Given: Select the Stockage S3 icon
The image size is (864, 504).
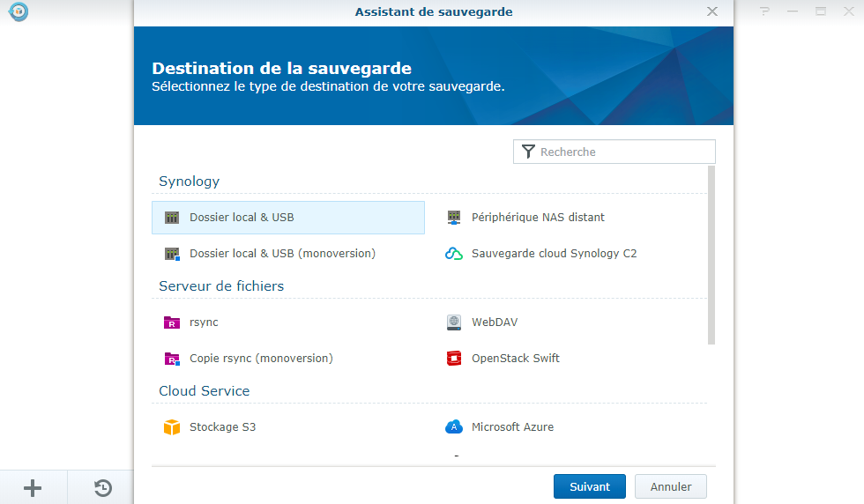Looking at the screenshot, I should 172,427.
